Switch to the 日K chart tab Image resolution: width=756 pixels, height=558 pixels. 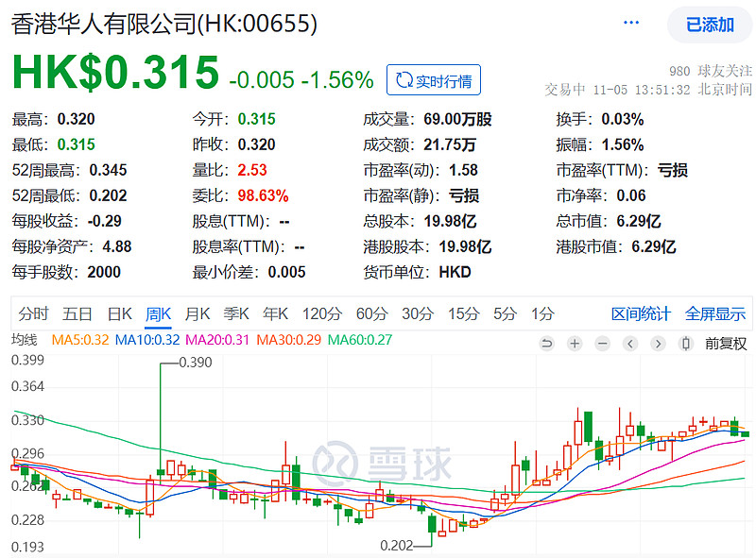click(120, 314)
